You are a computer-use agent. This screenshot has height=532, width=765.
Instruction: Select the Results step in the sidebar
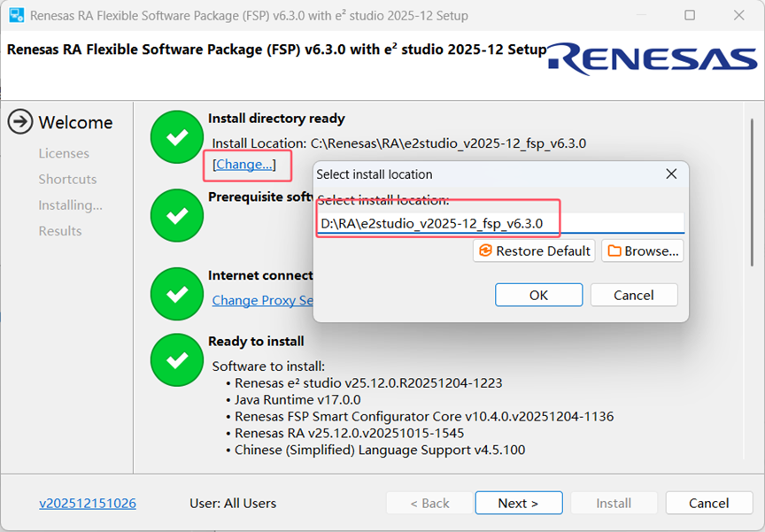point(60,231)
